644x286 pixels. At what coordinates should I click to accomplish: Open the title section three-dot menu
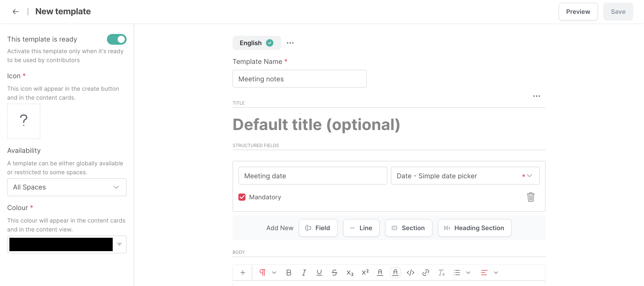pyautogui.click(x=536, y=96)
